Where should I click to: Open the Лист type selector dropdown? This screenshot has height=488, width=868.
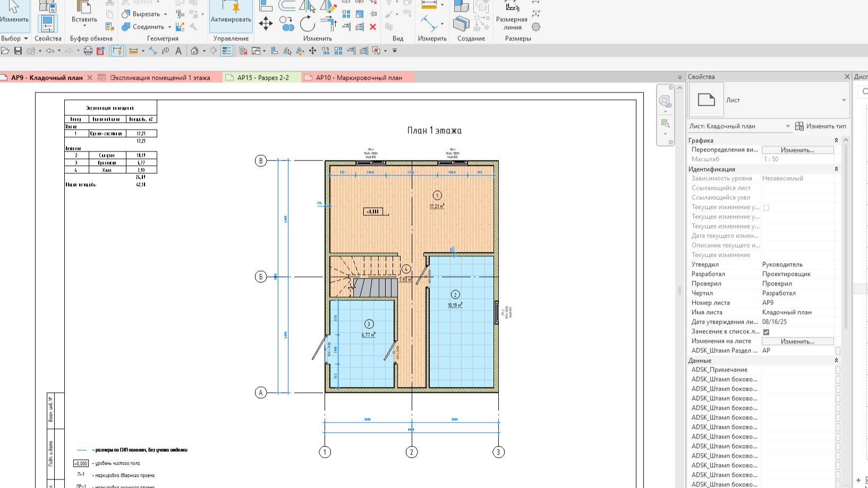pos(845,99)
